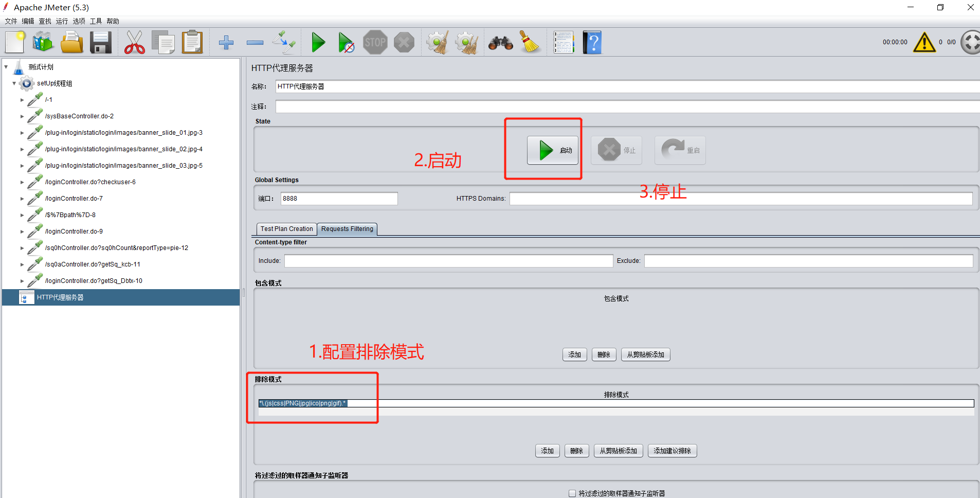980x498 pixels.
Task: Open the 选项 menu
Action: pos(79,21)
